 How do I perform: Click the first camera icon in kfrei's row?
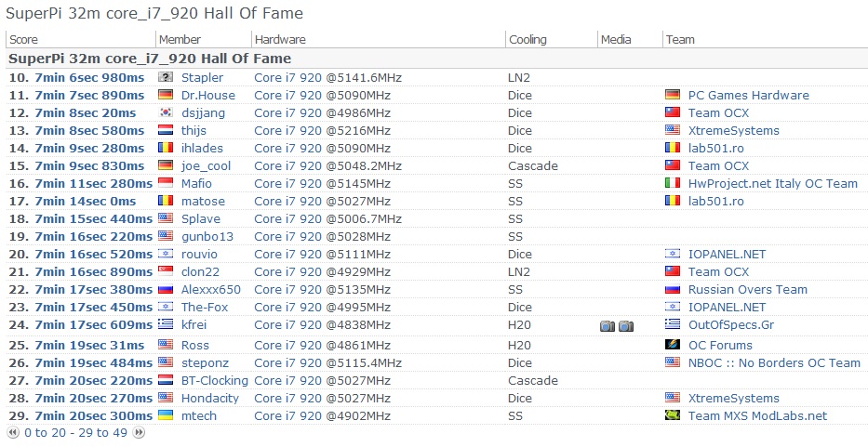click(x=608, y=326)
